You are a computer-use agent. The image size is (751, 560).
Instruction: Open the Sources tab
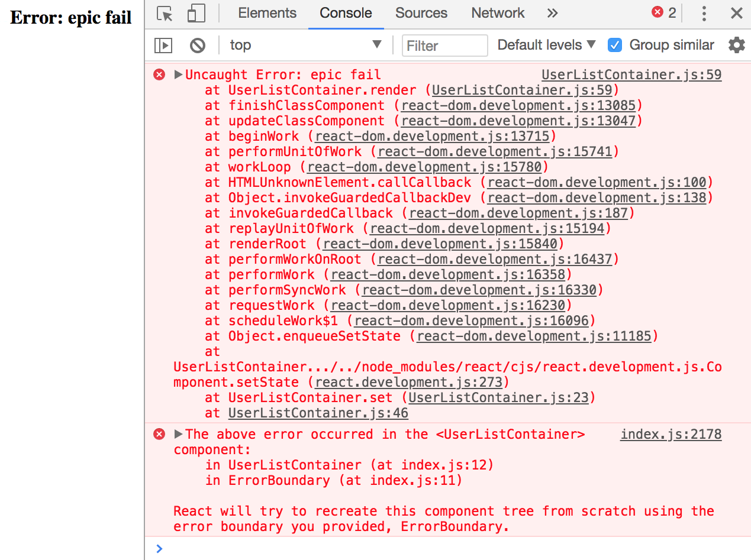(421, 13)
